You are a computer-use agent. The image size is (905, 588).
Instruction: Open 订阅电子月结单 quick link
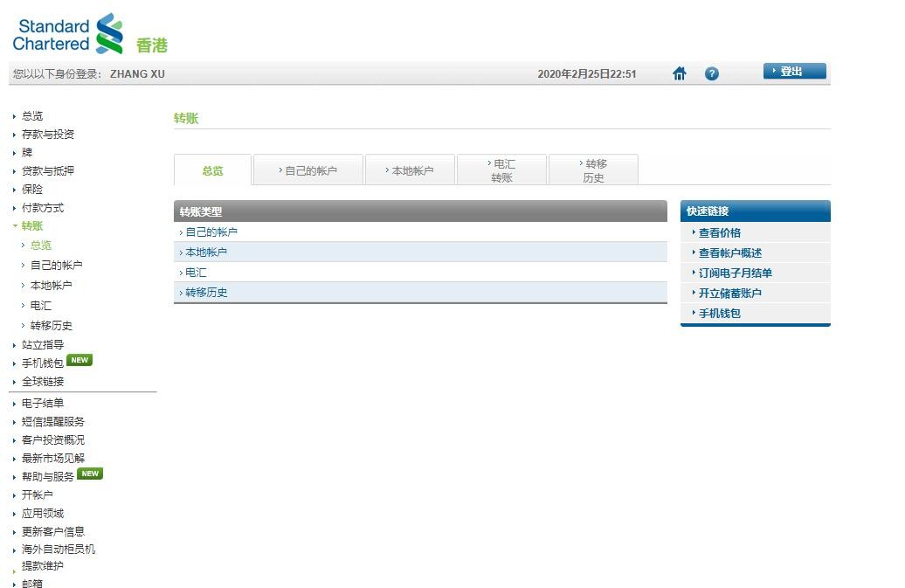[735, 273]
